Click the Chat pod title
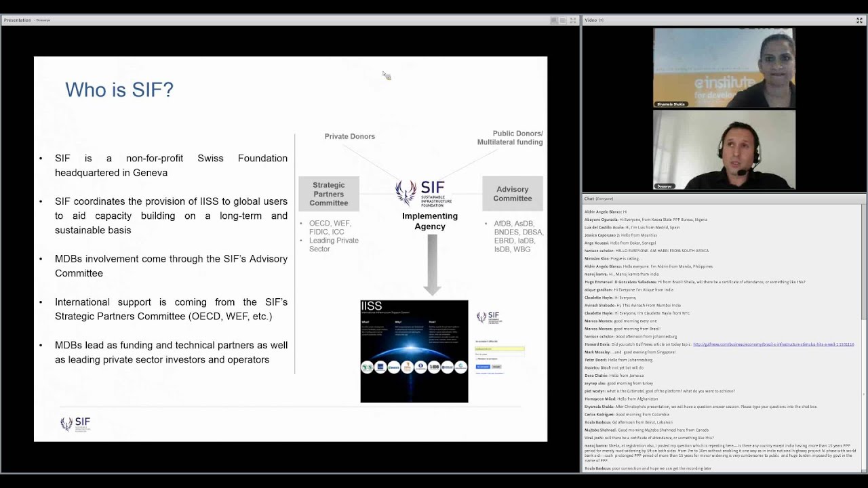868x488 pixels. pyautogui.click(x=589, y=199)
